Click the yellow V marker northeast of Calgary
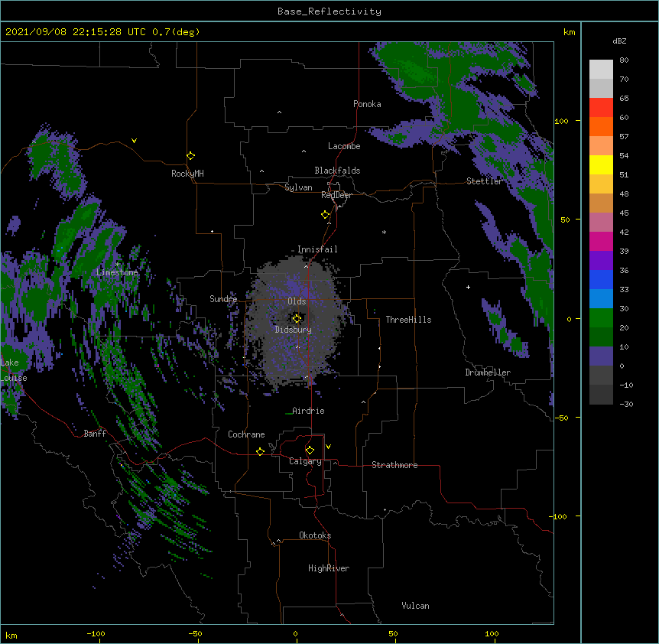659x644 pixels. [x=328, y=447]
